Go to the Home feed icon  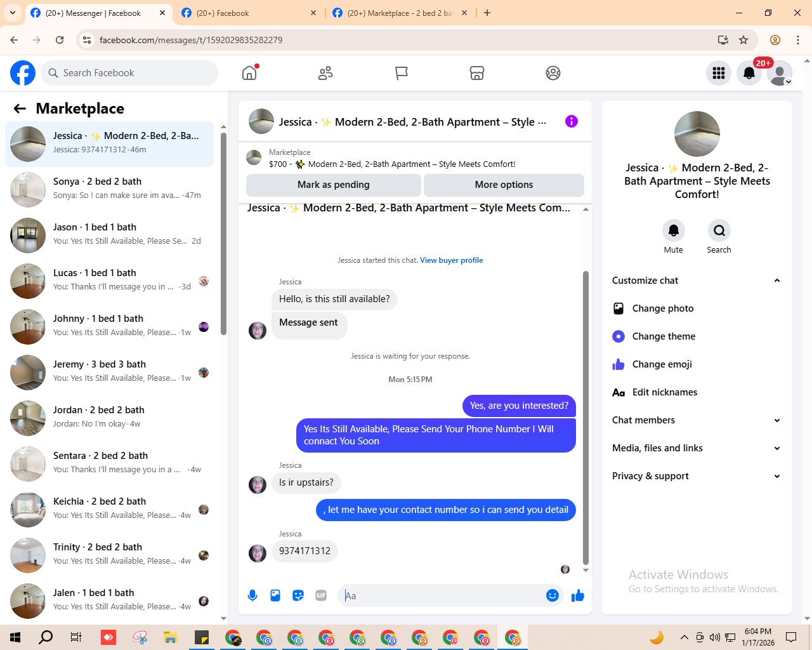coord(249,73)
